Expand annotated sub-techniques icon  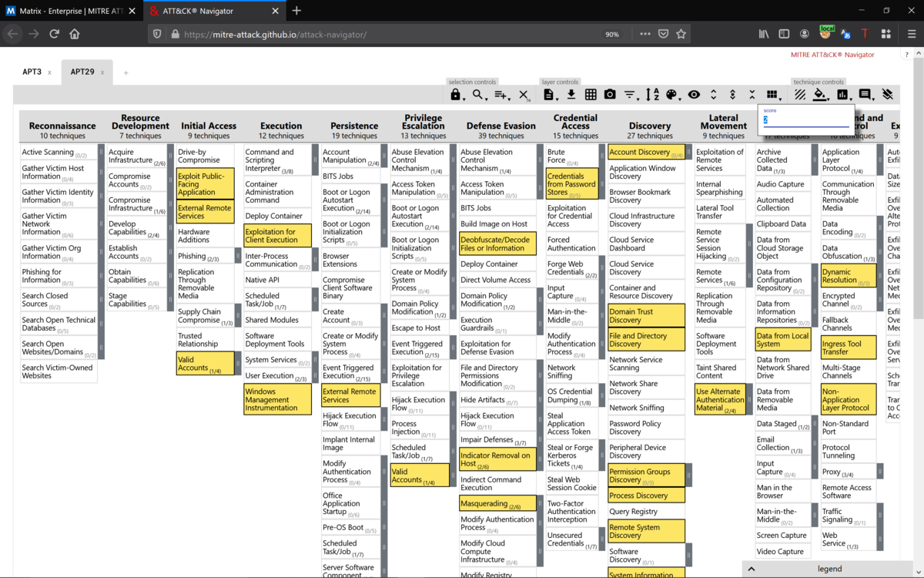(733, 95)
